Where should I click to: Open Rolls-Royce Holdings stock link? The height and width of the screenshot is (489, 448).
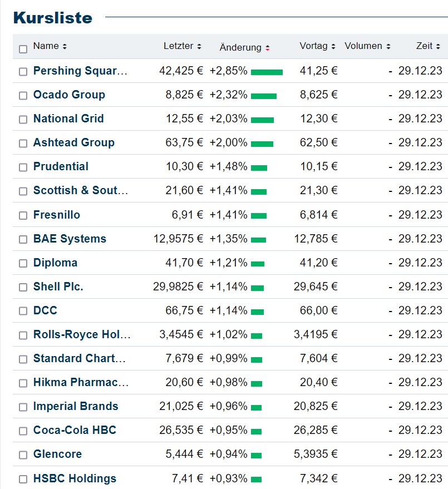pyautogui.click(x=82, y=334)
